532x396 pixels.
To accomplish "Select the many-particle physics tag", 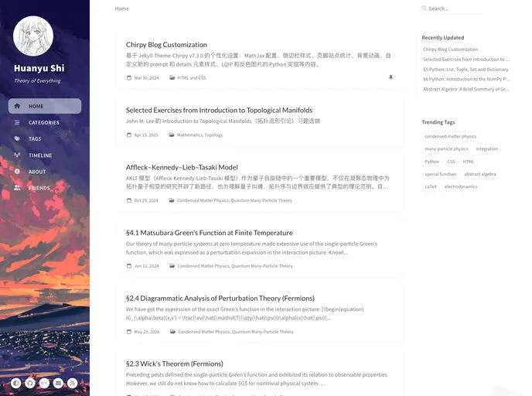I will pos(446,149).
